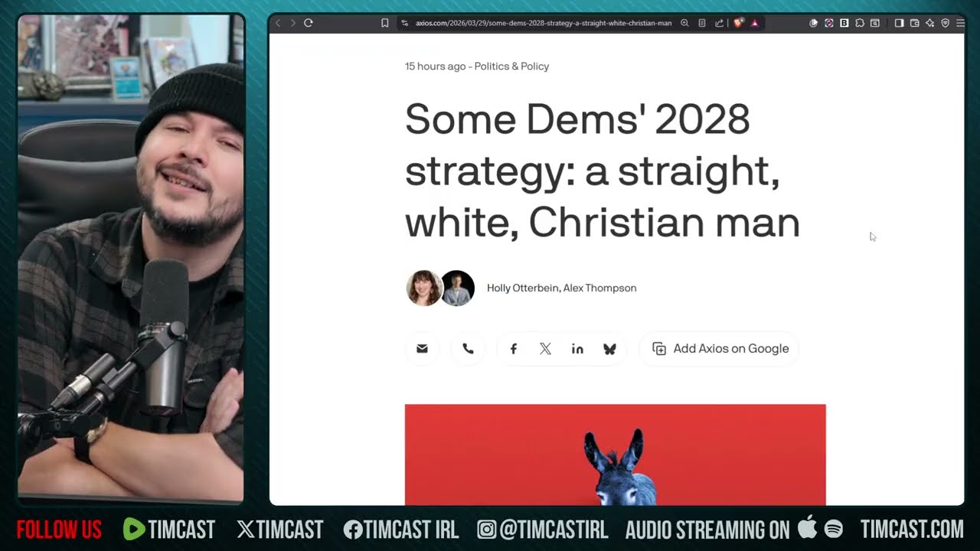Click the Add Axios on Google button
Image resolution: width=980 pixels, height=551 pixels.
click(720, 349)
